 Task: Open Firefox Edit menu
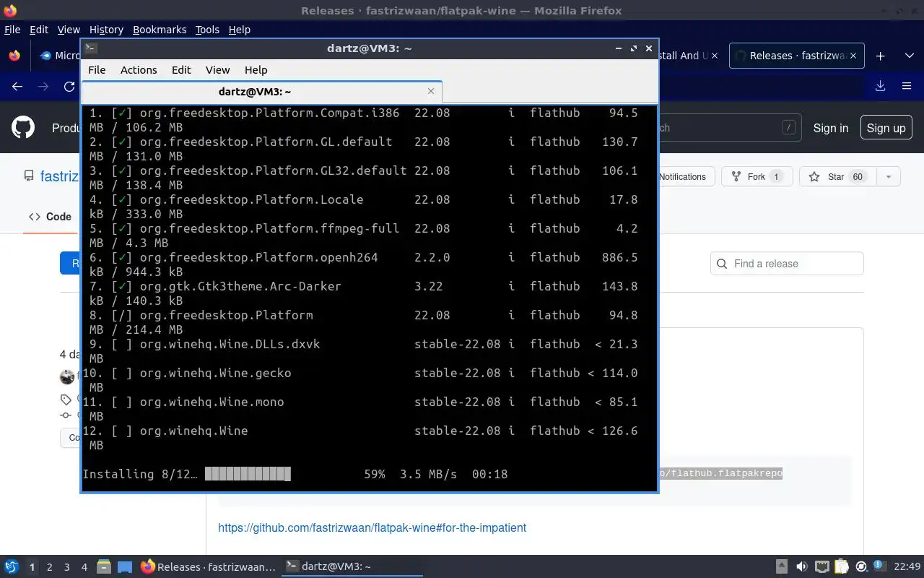tap(38, 30)
